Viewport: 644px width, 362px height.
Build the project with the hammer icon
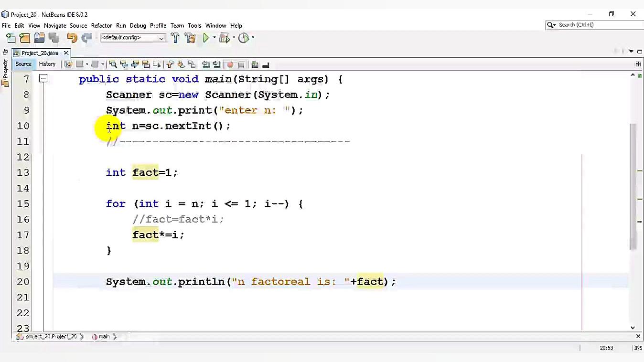point(175,38)
